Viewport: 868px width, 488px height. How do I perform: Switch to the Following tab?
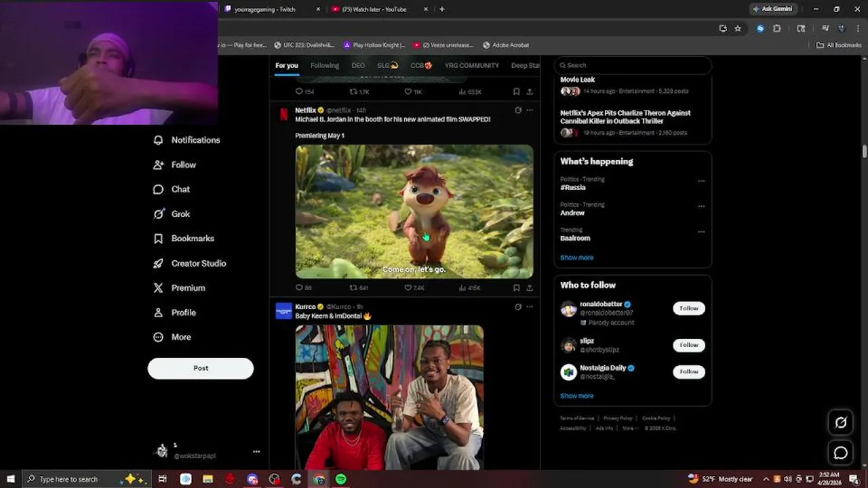pyautogui.click(x=324, y=65)
